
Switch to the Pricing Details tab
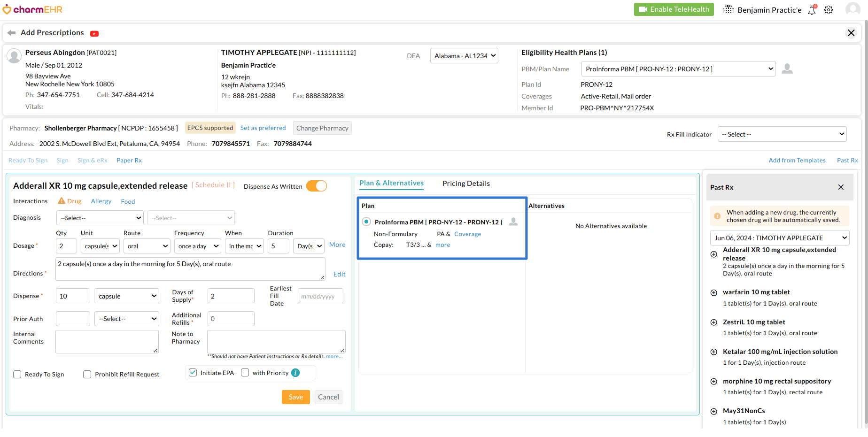coord(466,184)
